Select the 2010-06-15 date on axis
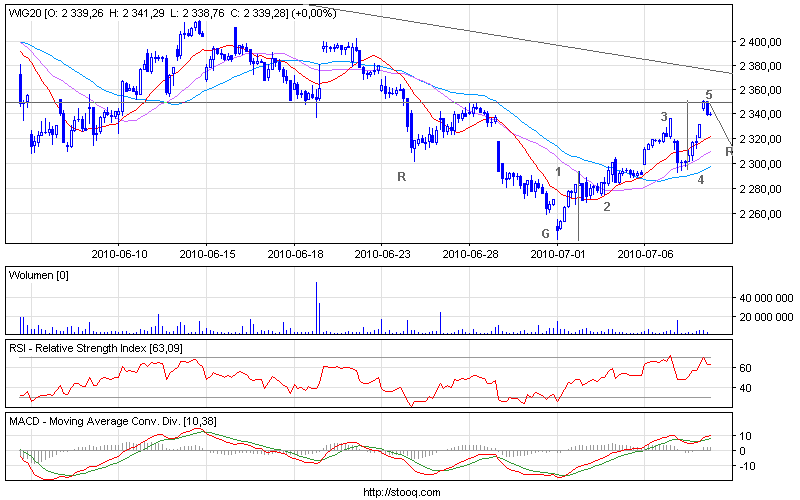800x500 pixels. pyautogui.click(x=207, y=255)
